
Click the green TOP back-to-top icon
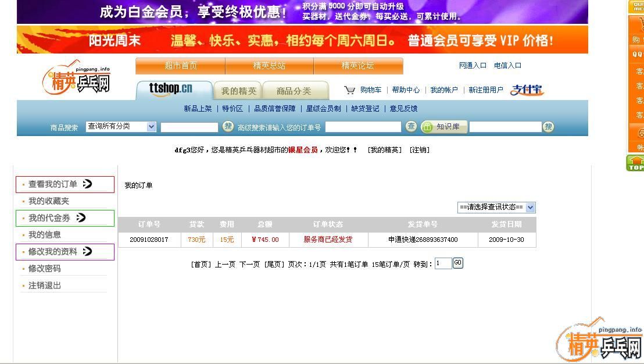pos(636,163)
